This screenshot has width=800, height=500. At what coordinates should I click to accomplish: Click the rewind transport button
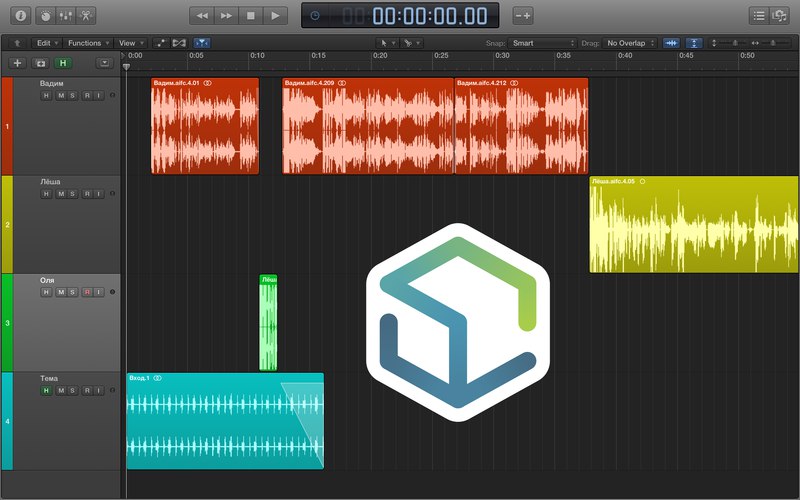tap(202, 15)
